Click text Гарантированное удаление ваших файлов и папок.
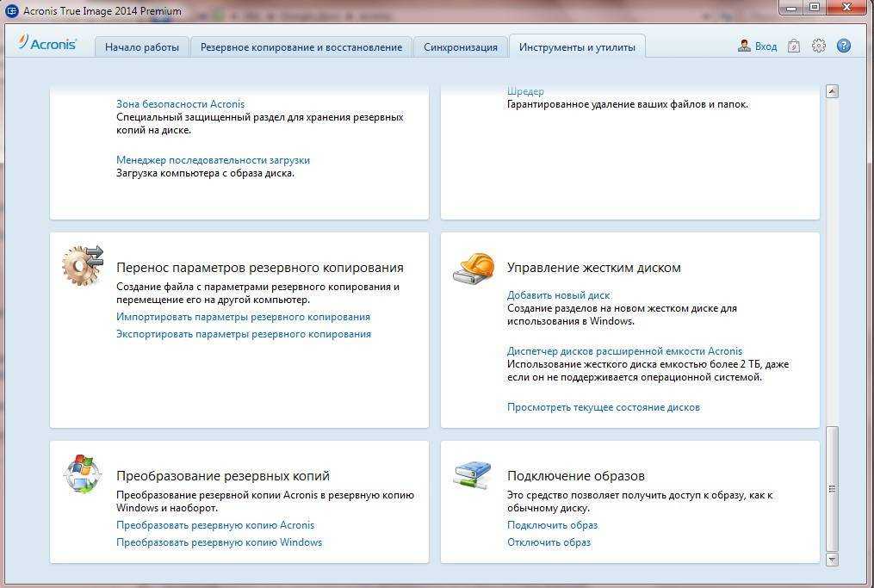874x588 pixels. pyautogui.click(x=628, y=104)
